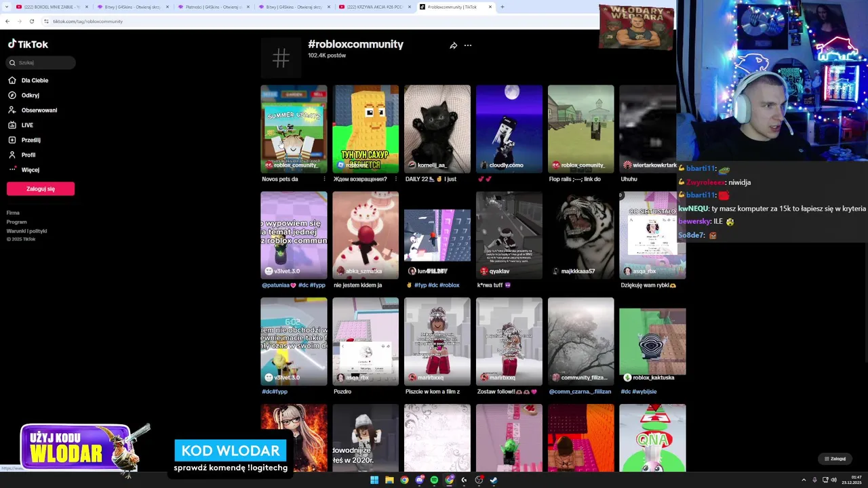Open Firma footer link
This screenshot has height=488, width=868.
(x=13, y=213)
